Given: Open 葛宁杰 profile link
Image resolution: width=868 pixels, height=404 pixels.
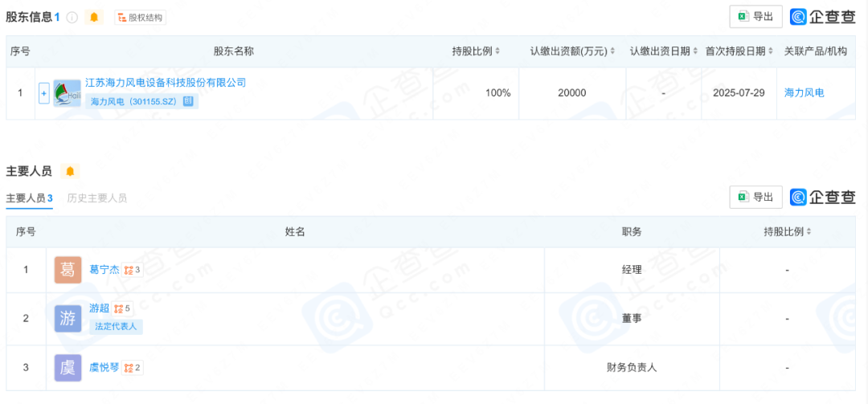Looking at the screenshot, I should point(104,270).
